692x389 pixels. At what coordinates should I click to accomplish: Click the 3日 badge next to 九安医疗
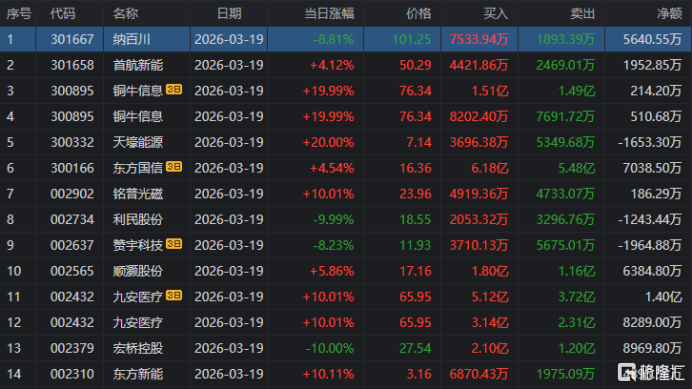pyautogui.click(x=174, y=295)
